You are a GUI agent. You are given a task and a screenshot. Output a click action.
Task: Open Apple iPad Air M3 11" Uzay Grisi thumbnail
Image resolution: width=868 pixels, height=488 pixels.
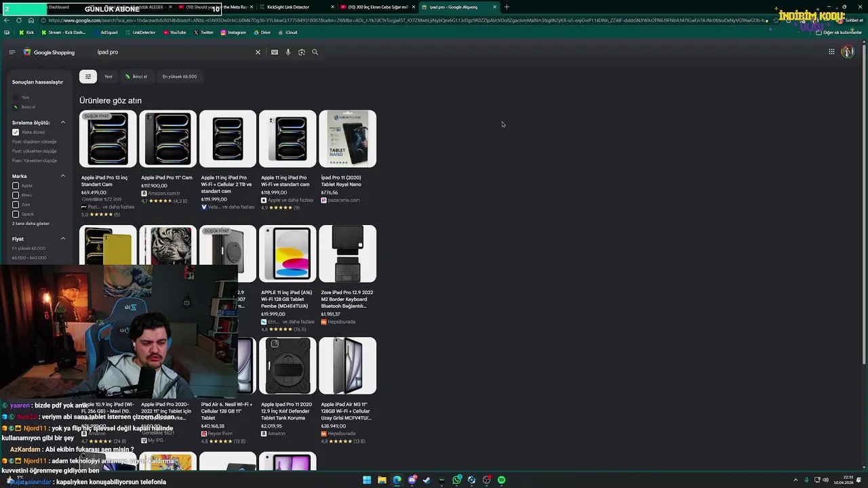click(x=347, y=365)
